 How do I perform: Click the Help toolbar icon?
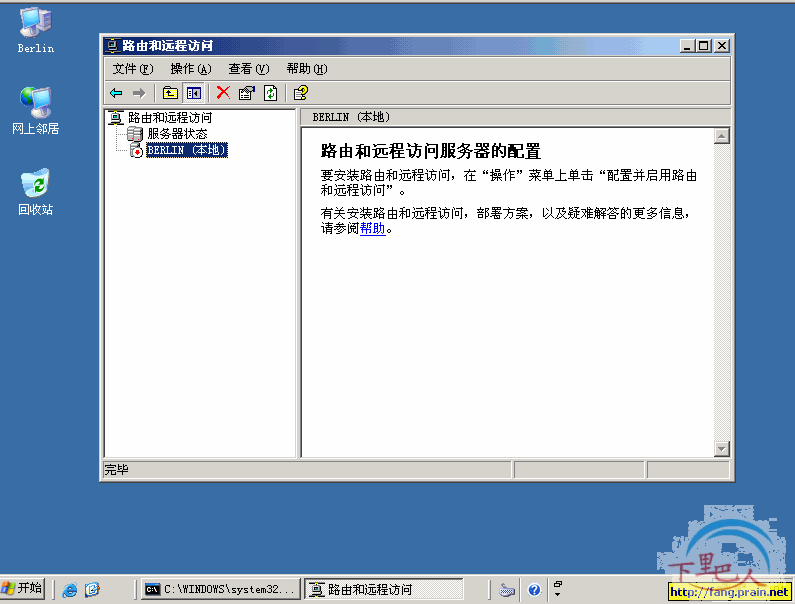(x=299, y=93)
